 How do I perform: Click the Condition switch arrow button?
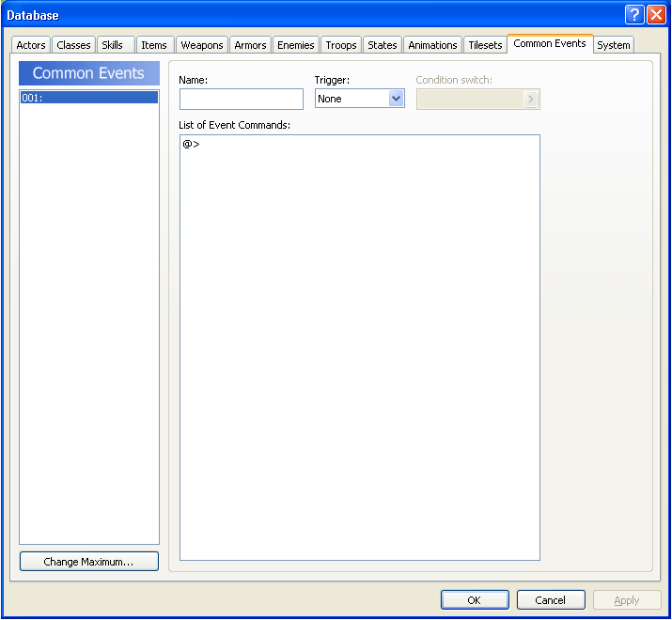531,100
